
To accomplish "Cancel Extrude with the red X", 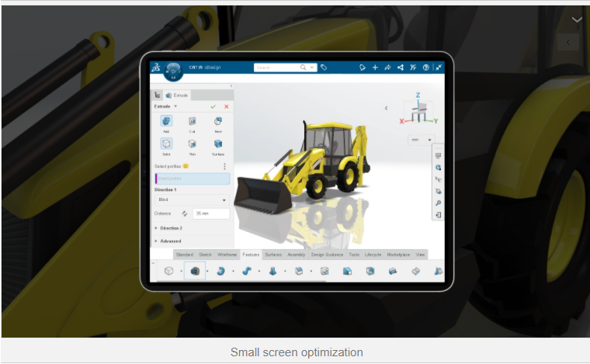I will (x=227, y=106).
